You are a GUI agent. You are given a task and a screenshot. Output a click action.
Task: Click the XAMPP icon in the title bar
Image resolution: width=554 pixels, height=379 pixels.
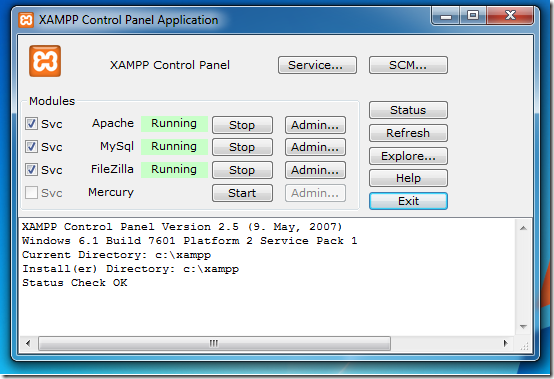click(26, 20)
